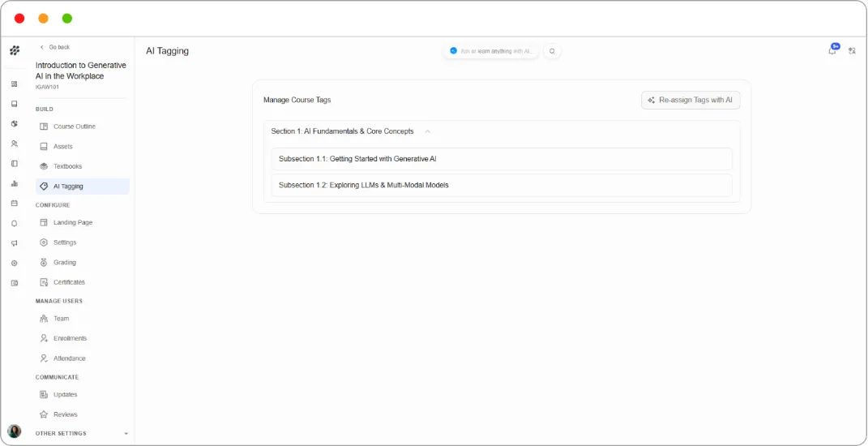Open the gear settings icon in rail

(15, 264)
